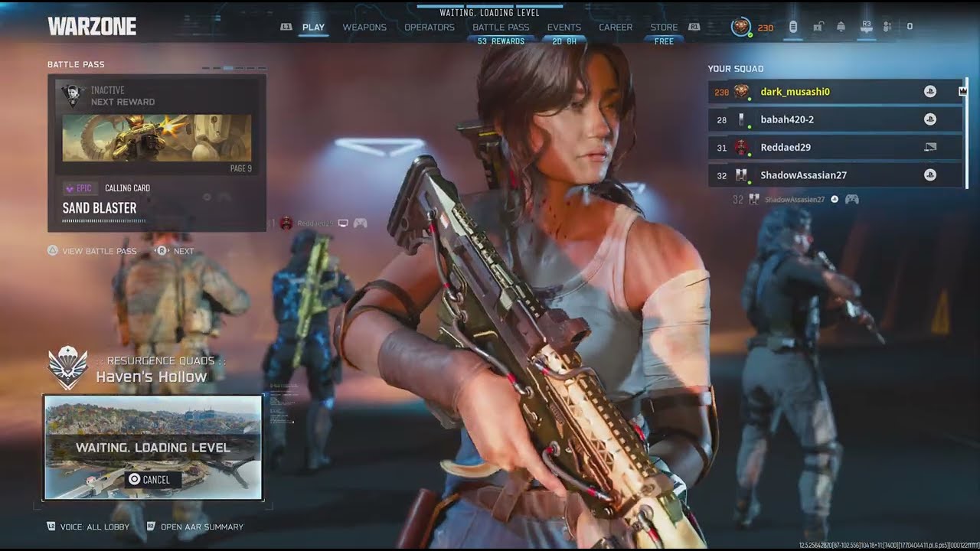Select Reddaed29 squad member

835,147
